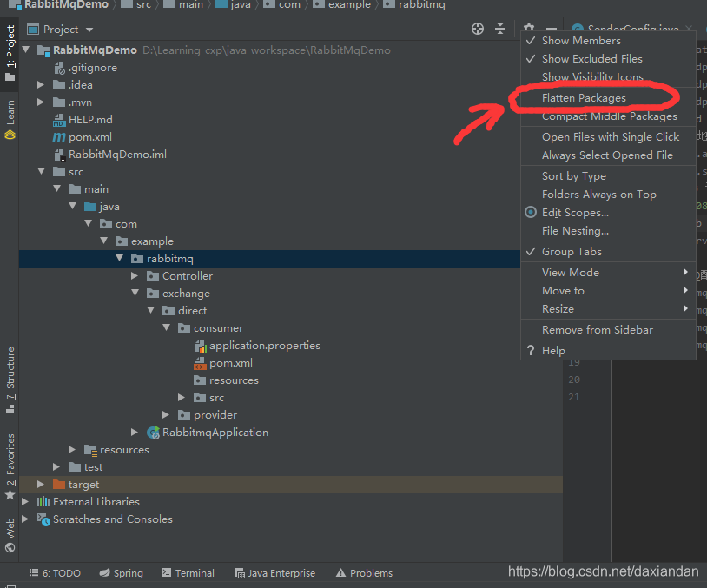The width and height of the screenshot is (707, 588).
Task: Expand the .mvn folder
Action: (41, 102)
